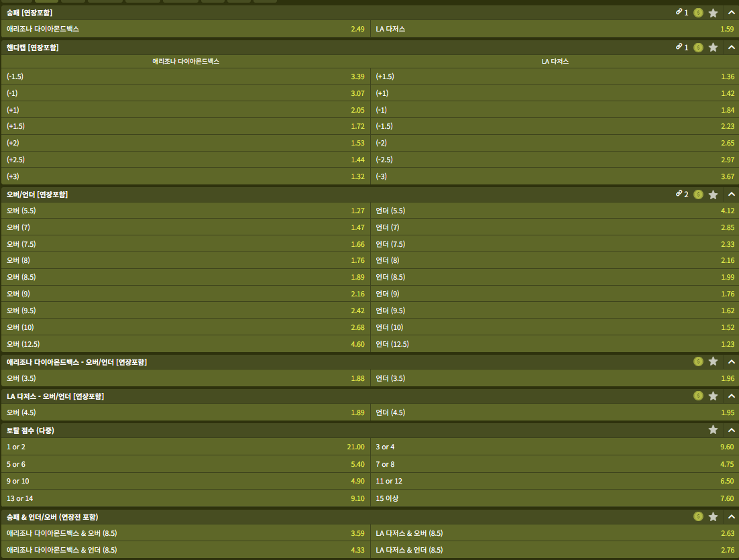The width and height of the screenshot is (739, 560).
Task: Star the 핸디캡 [연장포함] market
Action: click(x=713, y=47)
